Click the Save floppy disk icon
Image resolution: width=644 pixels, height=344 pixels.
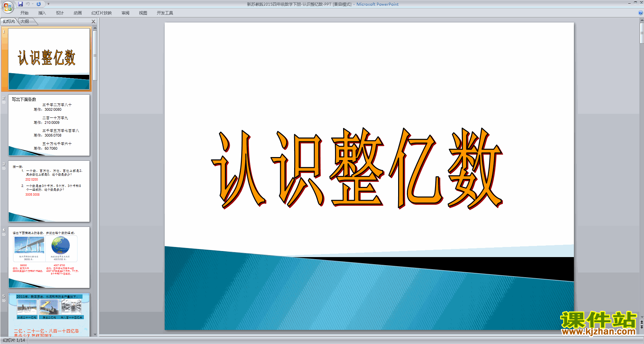(x=20, y=4)
